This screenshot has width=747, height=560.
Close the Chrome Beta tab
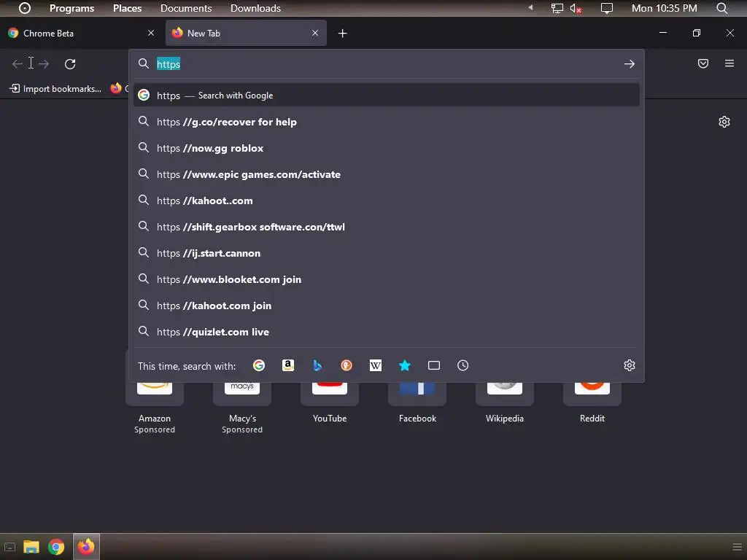tap(151, 33)
